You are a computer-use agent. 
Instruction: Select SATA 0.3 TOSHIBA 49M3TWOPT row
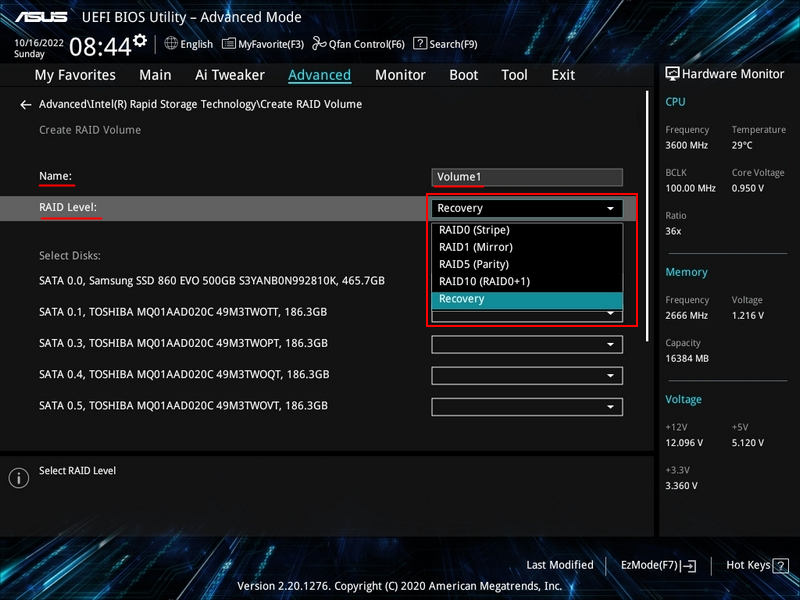tap(183, 343)
